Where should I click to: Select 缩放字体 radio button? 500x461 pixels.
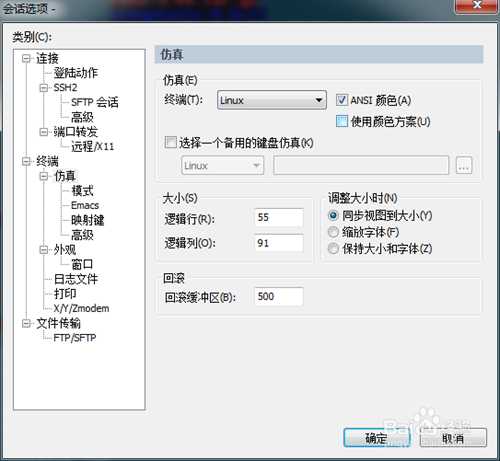[333, 232]
